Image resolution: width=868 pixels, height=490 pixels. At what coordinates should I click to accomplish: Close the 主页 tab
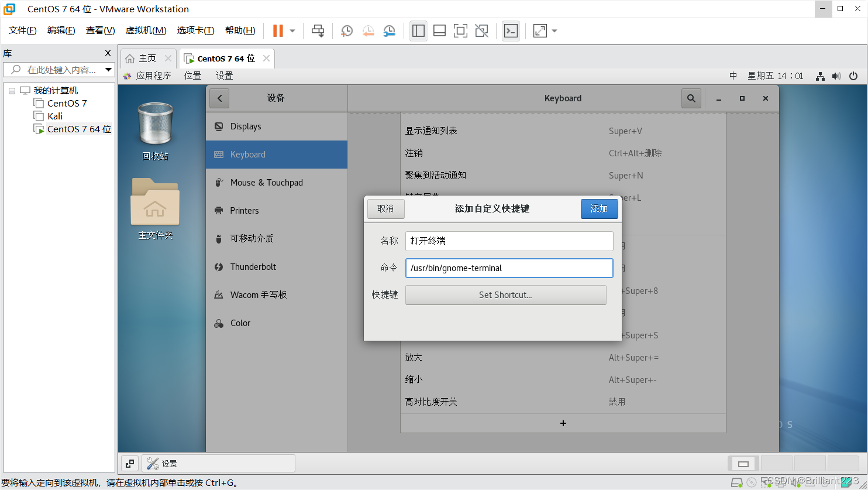pos(168,59)
